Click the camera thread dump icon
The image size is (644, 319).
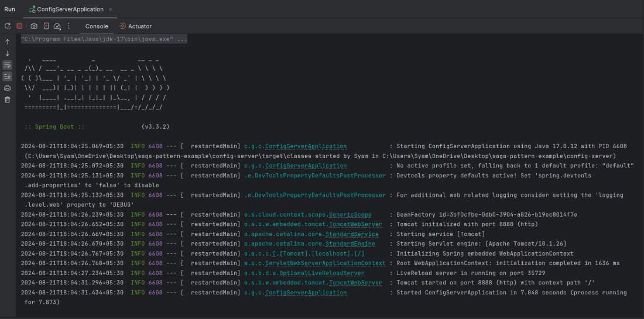point(34,26)
